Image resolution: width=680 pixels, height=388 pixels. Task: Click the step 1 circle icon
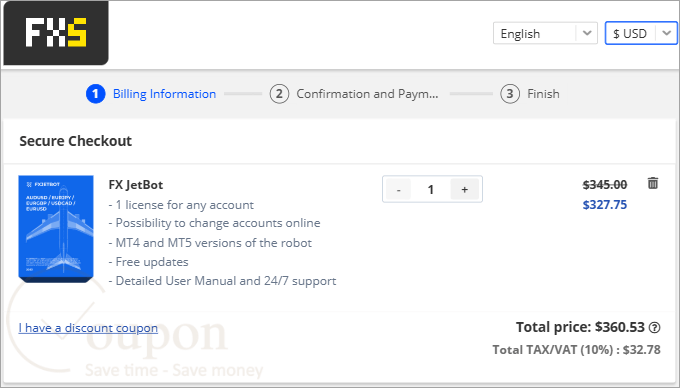95,94
